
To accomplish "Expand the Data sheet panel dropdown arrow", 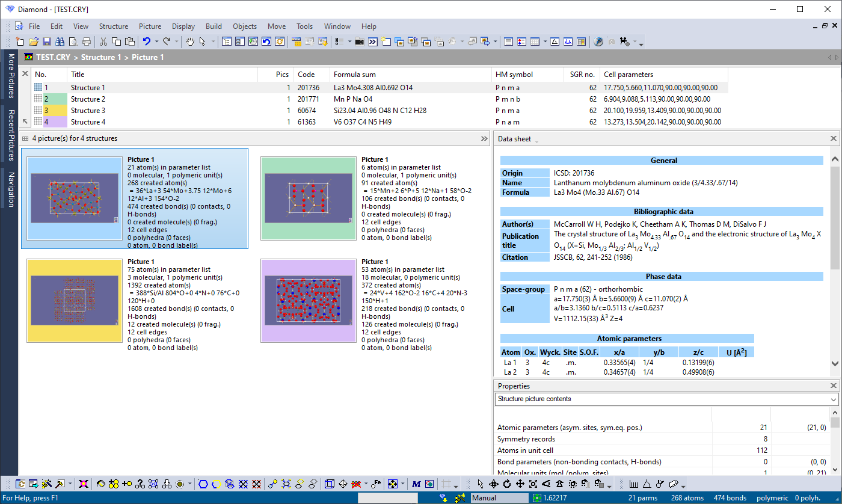I will pos(536,140).
